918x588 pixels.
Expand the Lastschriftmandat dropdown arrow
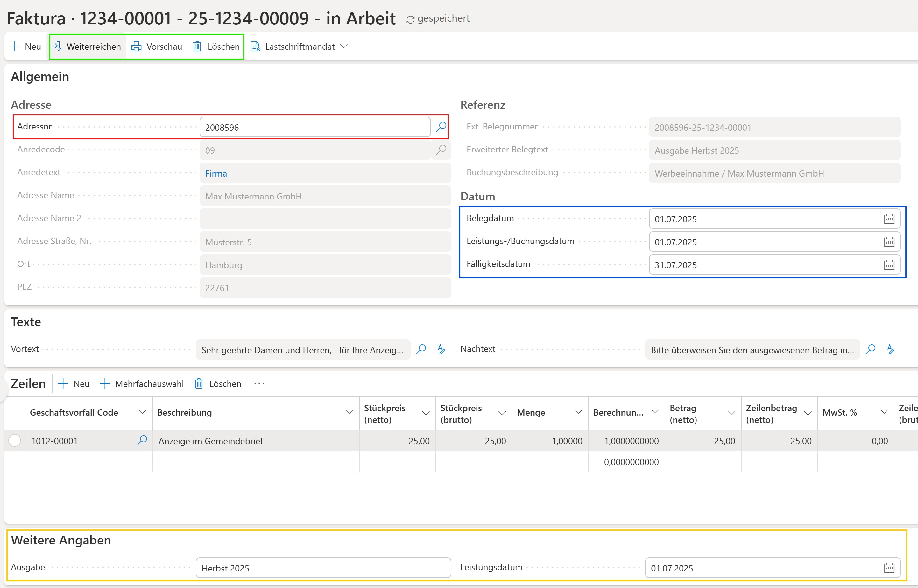click(x=344, y=46)
